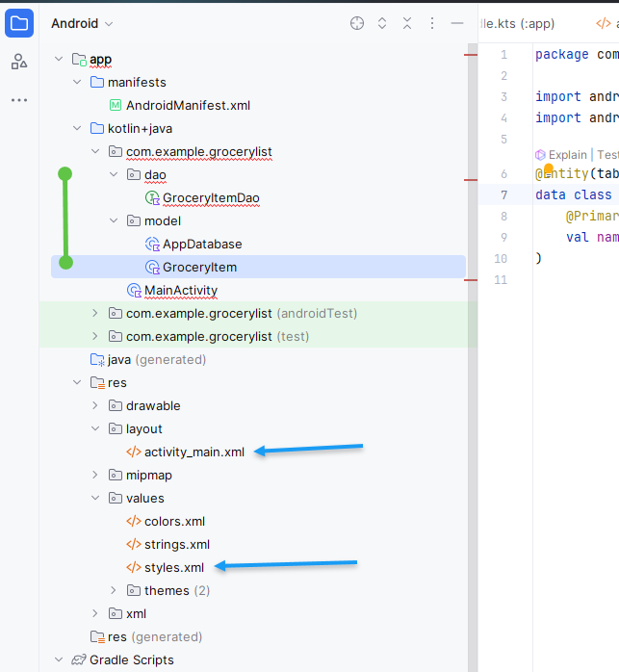Click Select Opened File target icon

coord(357,23)
